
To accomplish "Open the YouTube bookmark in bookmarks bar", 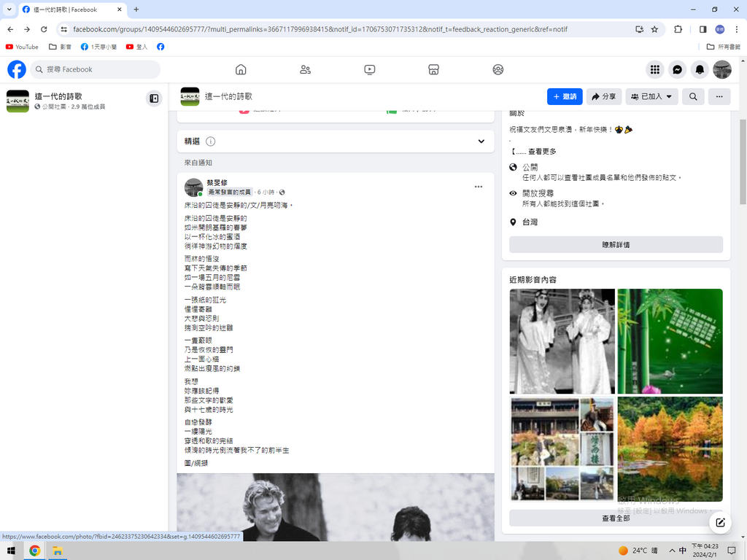I will pos(22,47).
